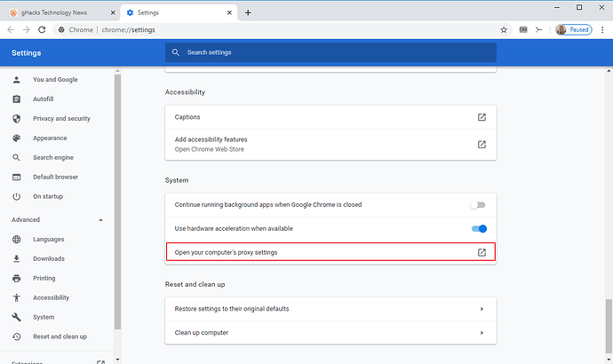Open Captions external link icon
613x364 pixels.
click(482, 117)
